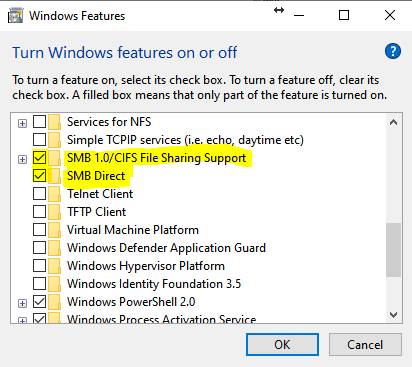The width and height of the screenshot is (412, 367).
Task: Enable the Telnet Client checkbox
Action: (39, 193)
